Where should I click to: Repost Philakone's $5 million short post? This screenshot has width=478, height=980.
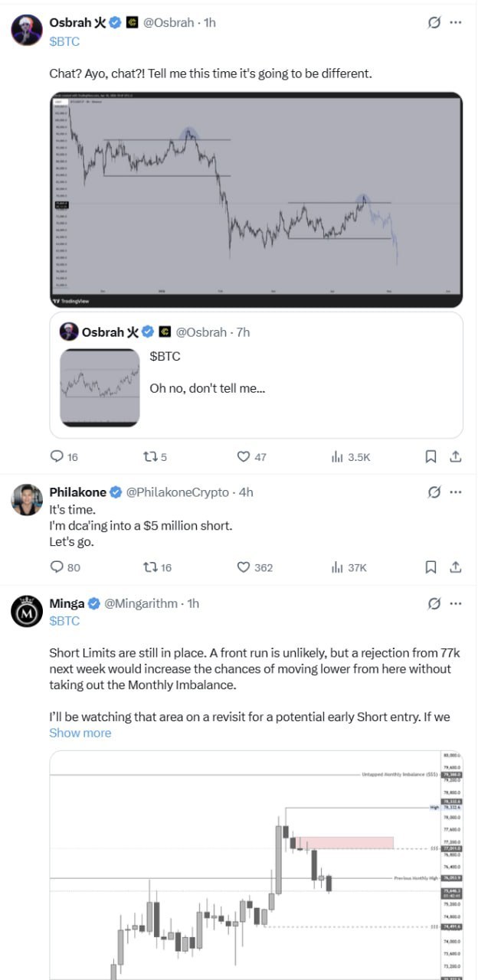[150, 567]
